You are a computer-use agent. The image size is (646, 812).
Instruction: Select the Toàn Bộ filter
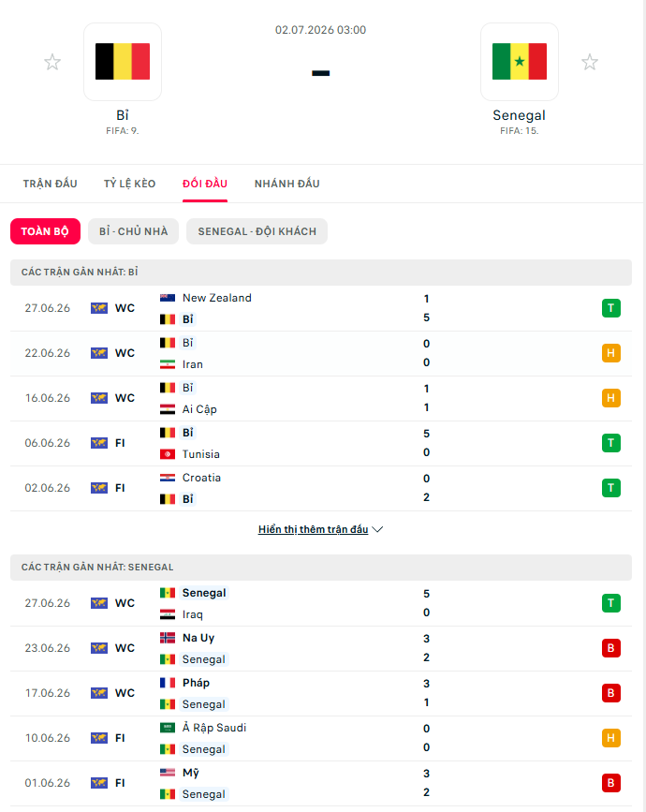click(x=45, y=231)
